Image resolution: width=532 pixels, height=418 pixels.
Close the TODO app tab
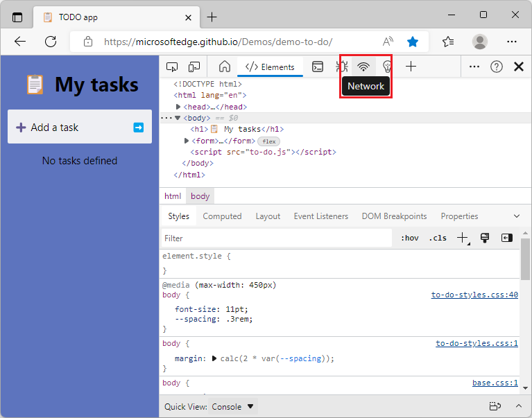pyautogui.click(x=188, y=17)
